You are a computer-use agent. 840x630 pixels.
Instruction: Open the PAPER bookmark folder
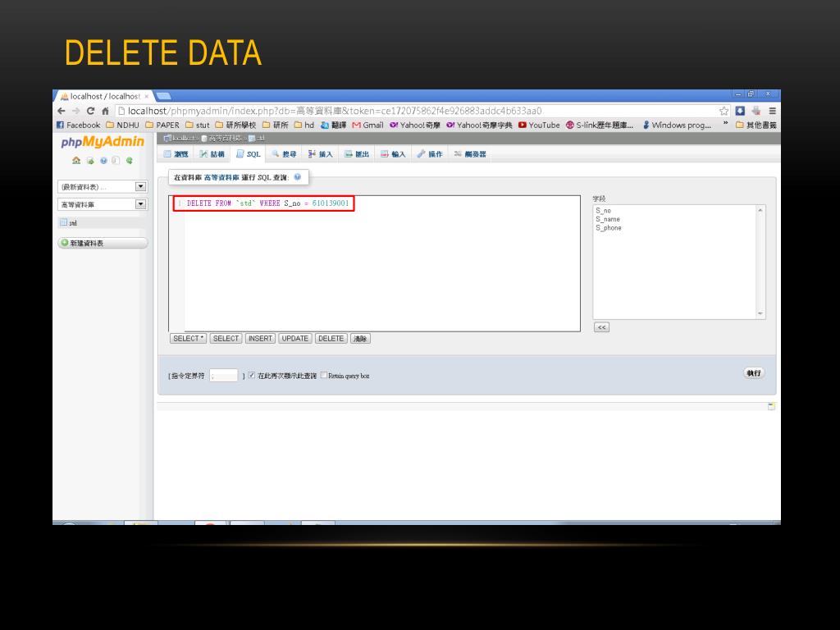162,125
